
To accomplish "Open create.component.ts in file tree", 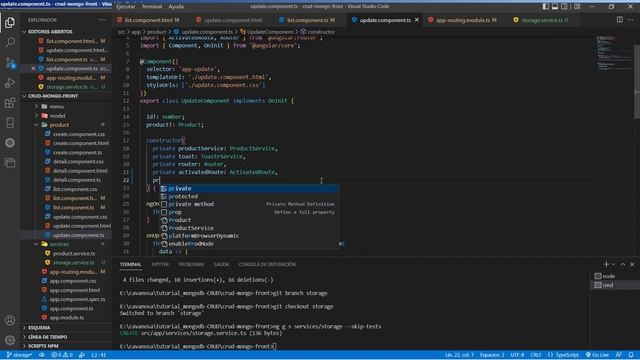I will pos(78,152).
